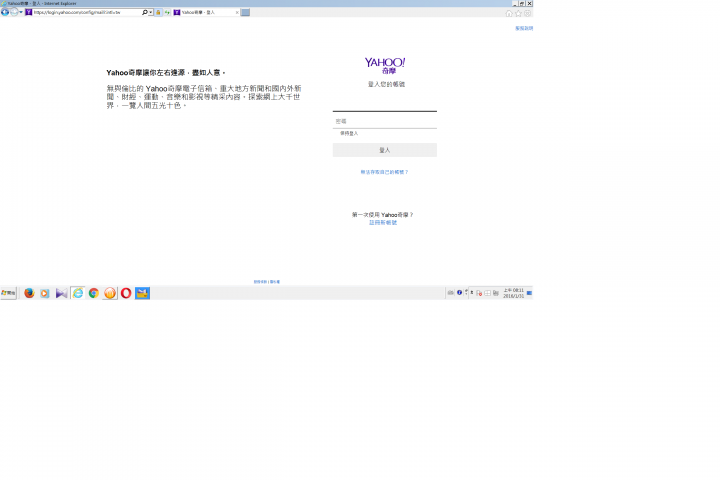Image resolution: width=720 pixels, height=480 pixels.
Task: Click the 密碼 password field
Action: coord(385,121)
